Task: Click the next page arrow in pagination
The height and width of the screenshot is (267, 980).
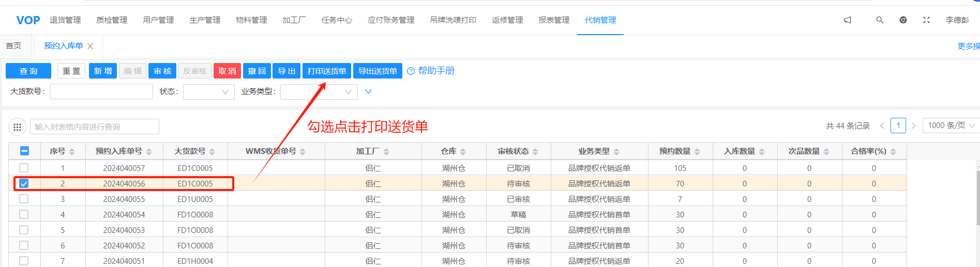Action: pyautogui.click(x=914, y=126)
